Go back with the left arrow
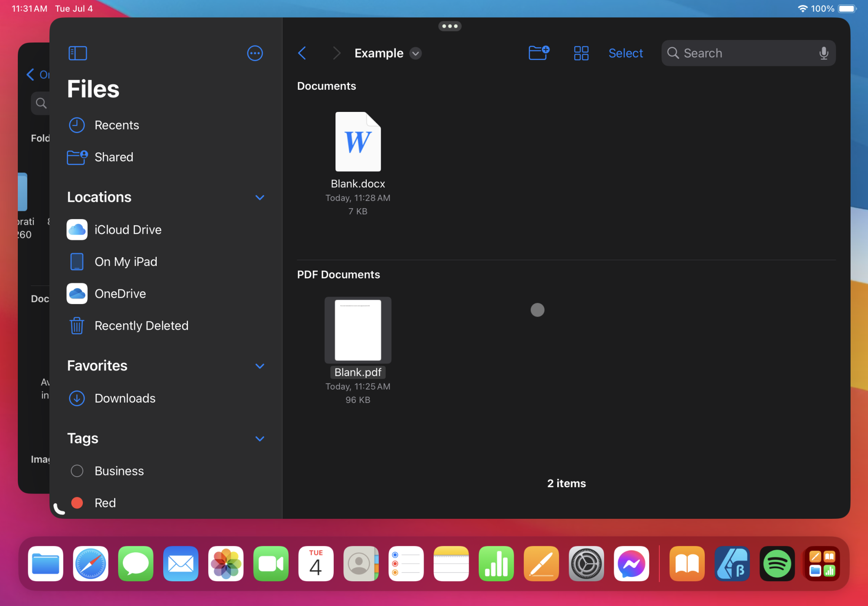This screenshot has height=606, width=868. click(302, 53)
